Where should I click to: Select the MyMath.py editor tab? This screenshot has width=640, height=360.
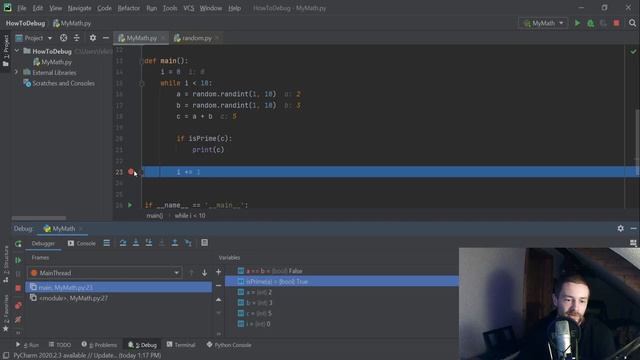tap(141, 38)
